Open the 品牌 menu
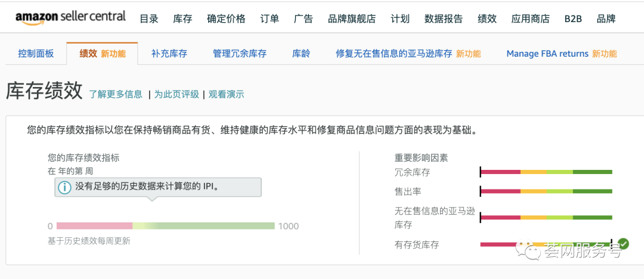644x279 pixels. [606, 18]
